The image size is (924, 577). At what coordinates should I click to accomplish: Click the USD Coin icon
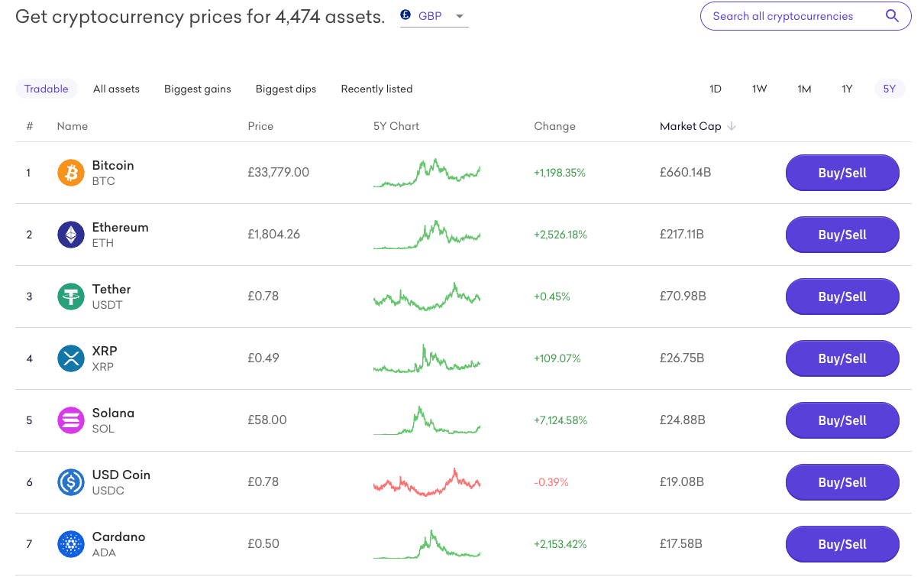point(71,482)
